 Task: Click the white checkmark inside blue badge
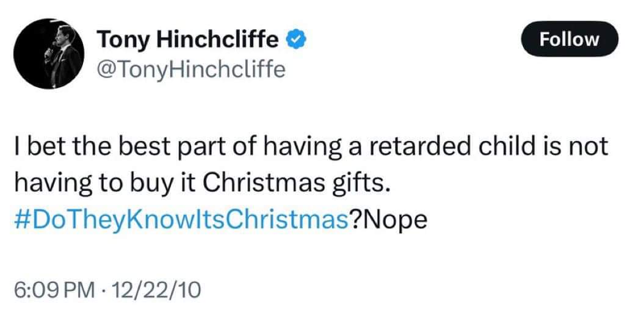pos(295,40)
